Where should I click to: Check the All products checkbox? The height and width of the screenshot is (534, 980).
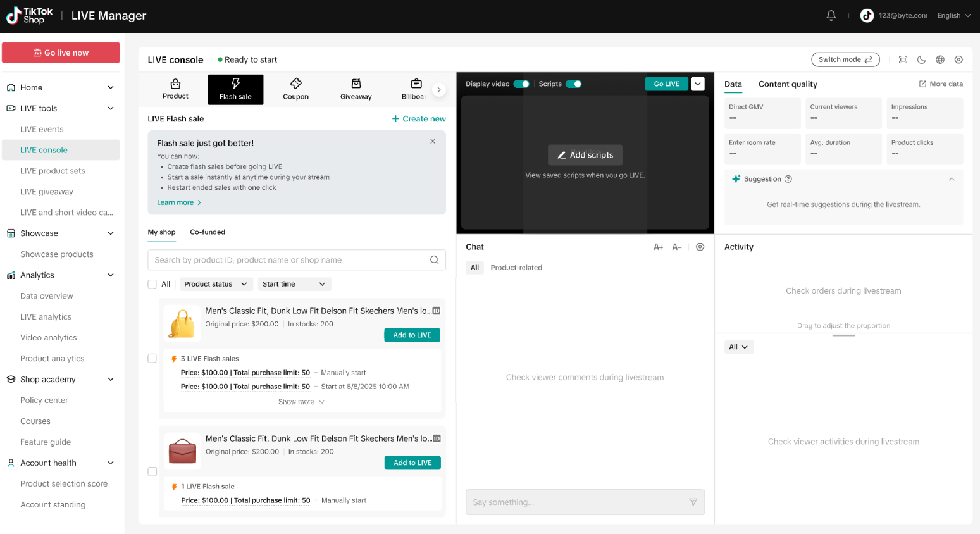[152, 285]
